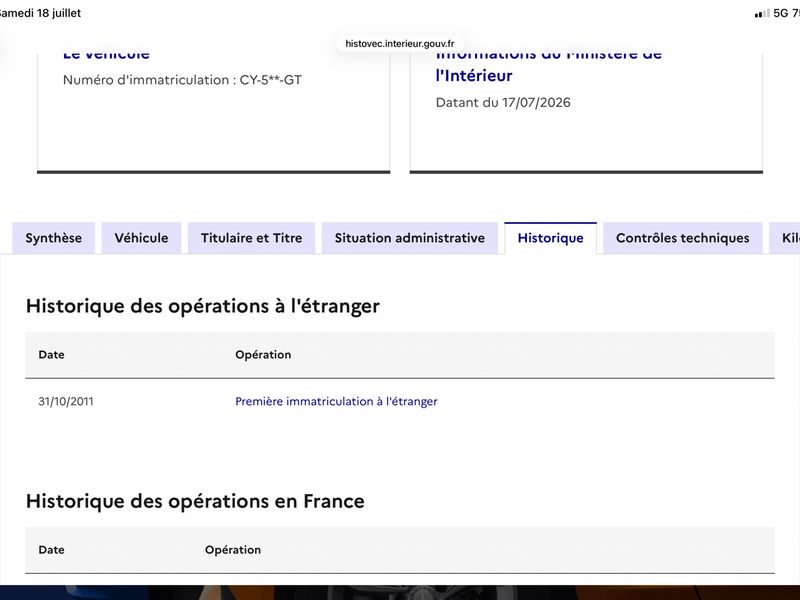Click Opération header in étranger operations table
The image size is (800, 600).
click(x=263, y=355)
